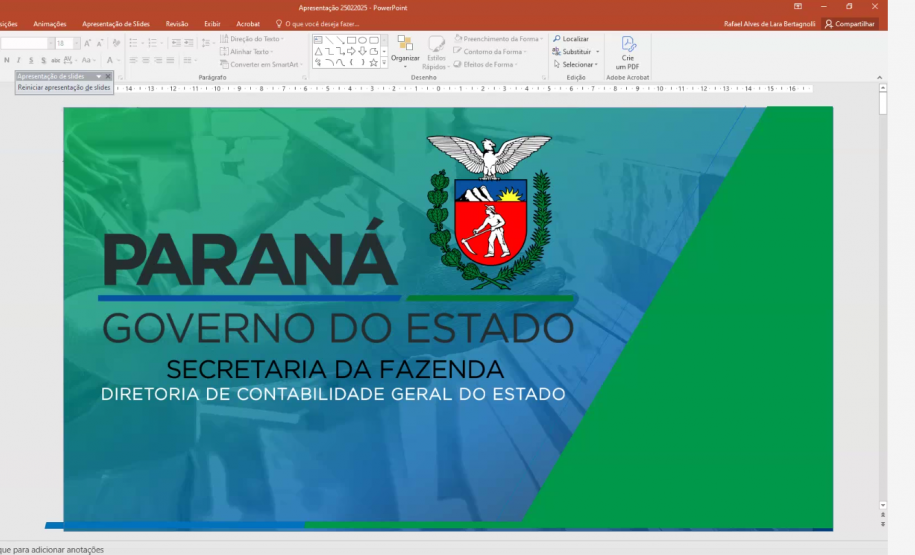Screen dimensions: 915x555
Task: Click the vertical scrollbar thumb
Action: (883, 103)
